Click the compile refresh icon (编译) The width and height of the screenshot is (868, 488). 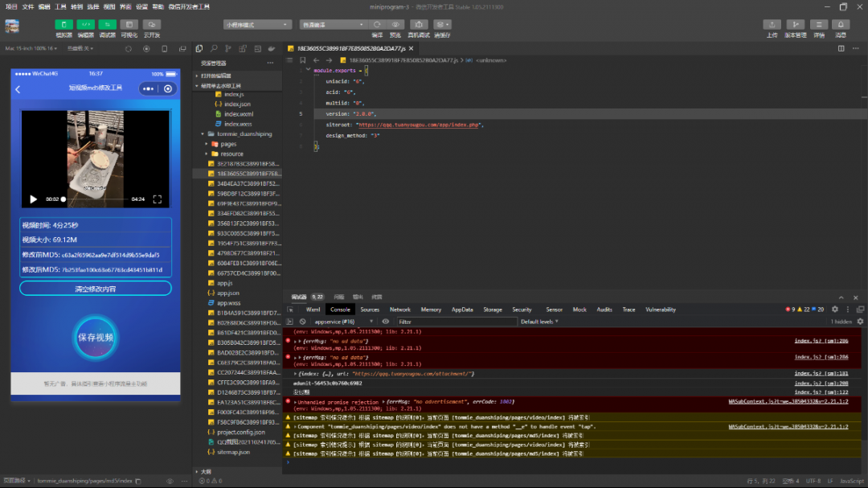click(x=377, y=24)
